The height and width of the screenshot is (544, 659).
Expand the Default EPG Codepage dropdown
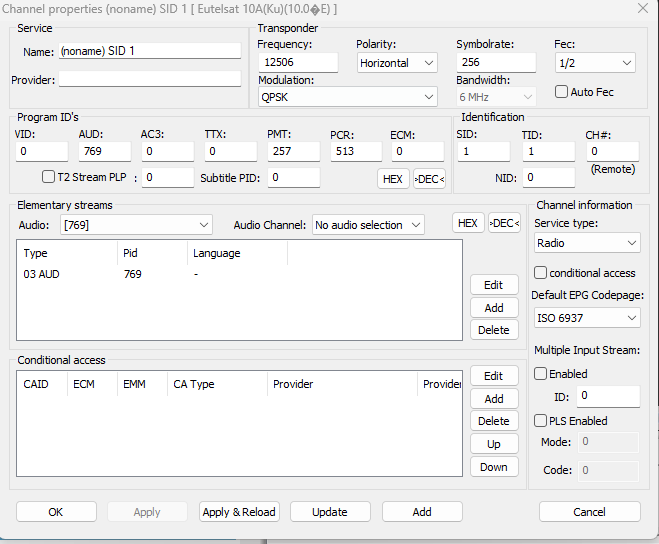click(x=587, y=318)
